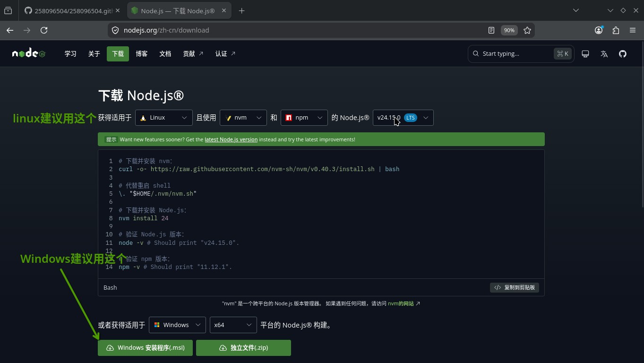Close the GitHub 258096504 tab
Viewport: 644px width, 363px height.
118,10
